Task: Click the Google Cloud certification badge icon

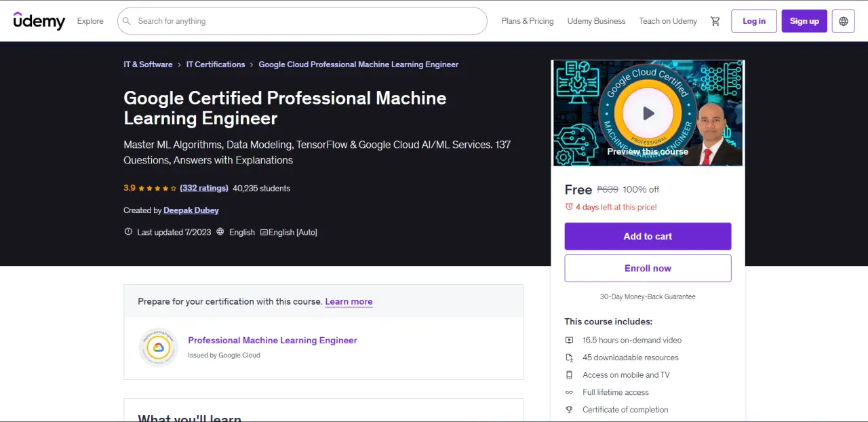Action: click(x=158, y=347)
